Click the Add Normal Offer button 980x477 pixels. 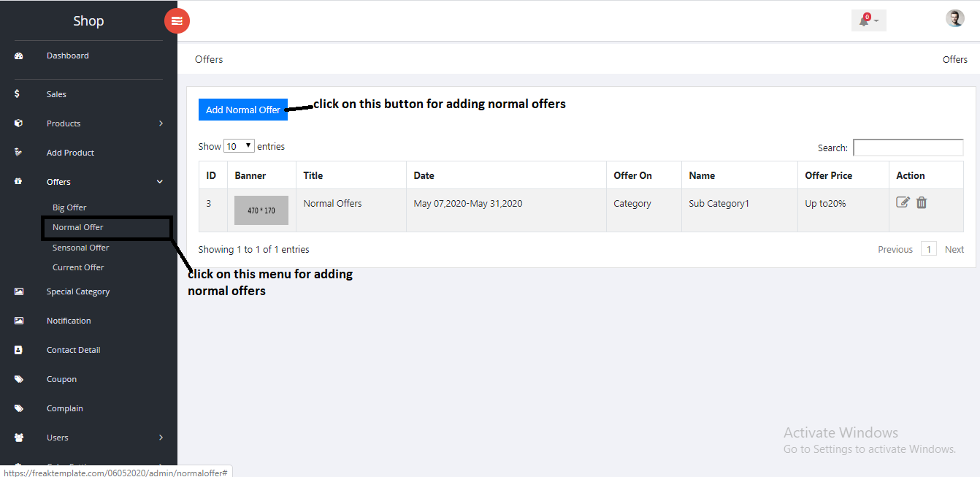(x=242, y=110)
